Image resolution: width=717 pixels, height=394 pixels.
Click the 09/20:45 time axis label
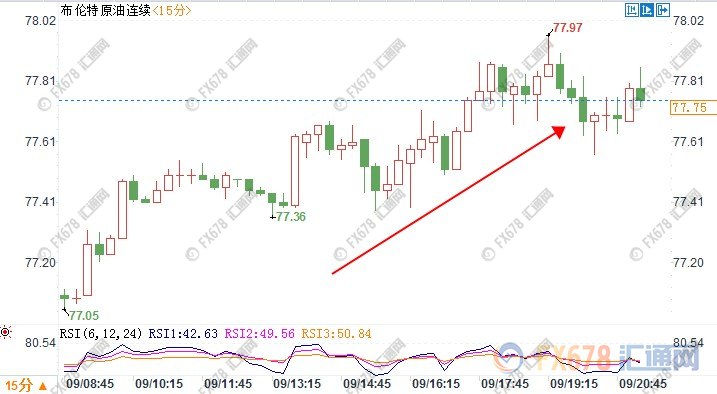(642, 383)
